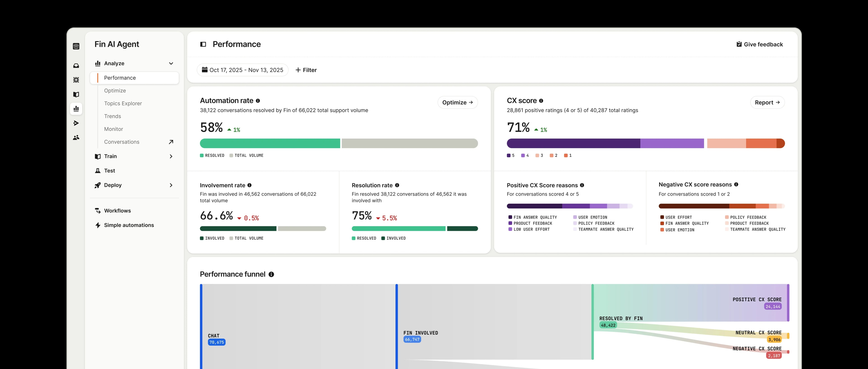Select the Fin AI Agent spark icon

76,80
